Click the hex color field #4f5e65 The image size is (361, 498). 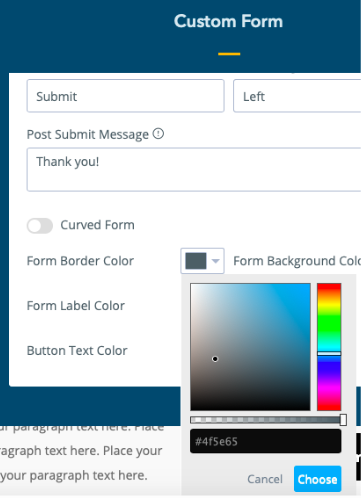266,441
